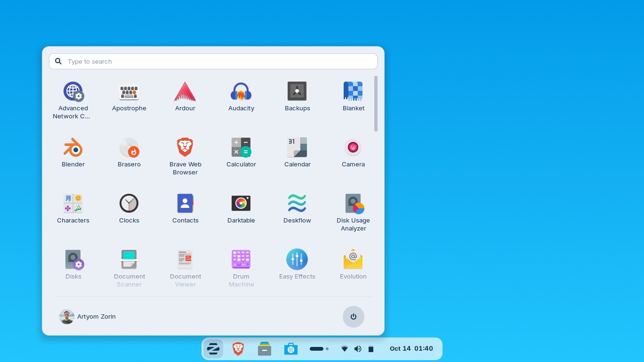Click the power button in the menu
The width and height of the screenshot is (644, 362).
click(353, 317)
